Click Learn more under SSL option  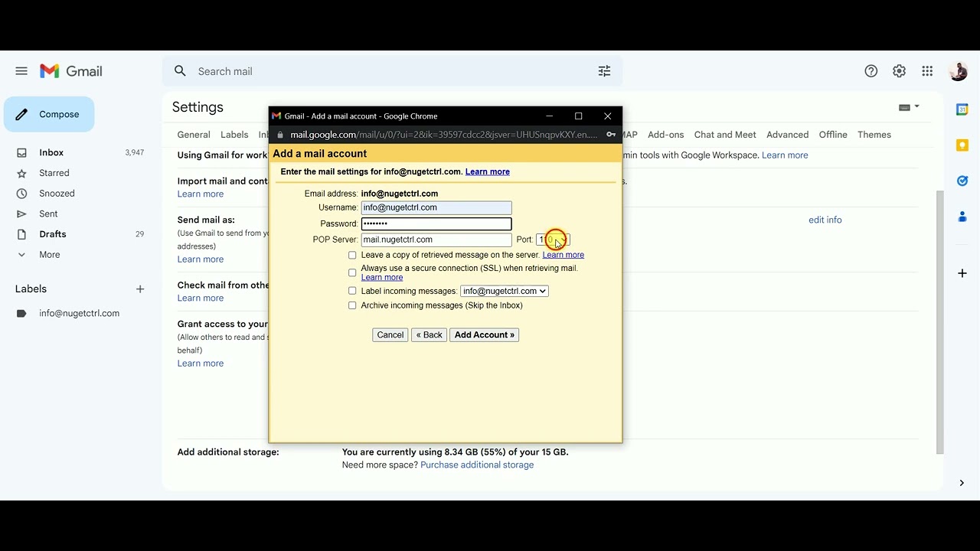[x=382, y=277]
